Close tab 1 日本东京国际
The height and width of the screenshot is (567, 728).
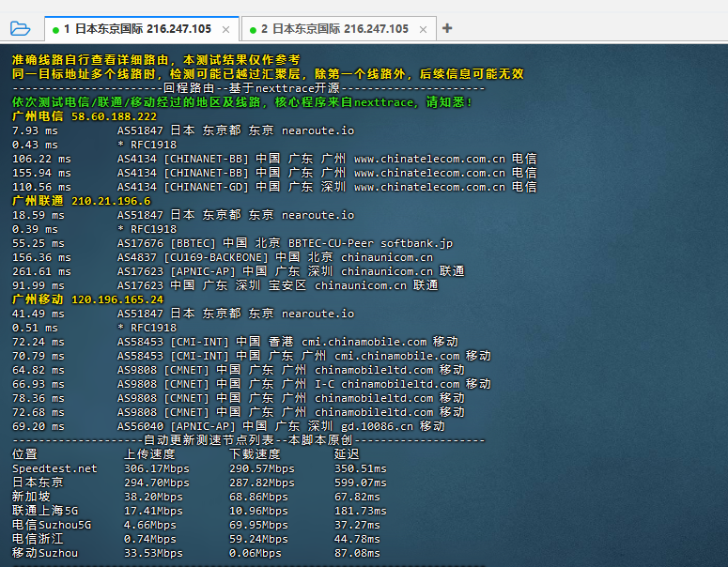point(226,30)
